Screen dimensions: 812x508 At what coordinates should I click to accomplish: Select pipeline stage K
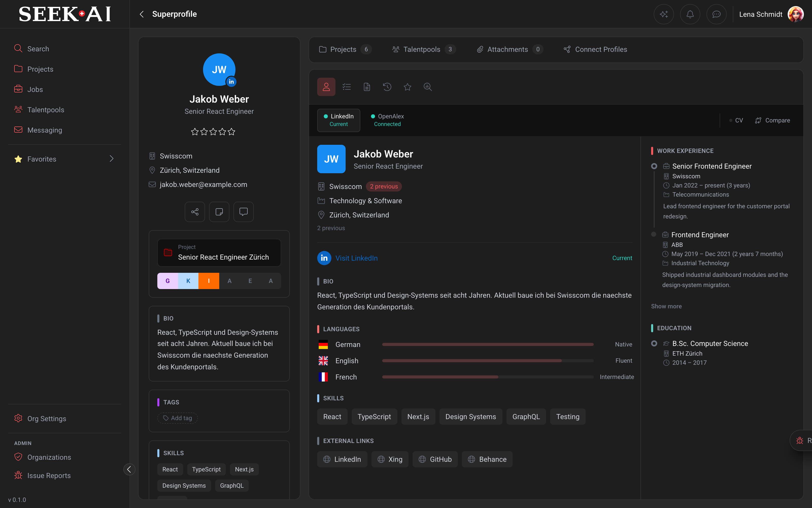click(x=188, y=281)
